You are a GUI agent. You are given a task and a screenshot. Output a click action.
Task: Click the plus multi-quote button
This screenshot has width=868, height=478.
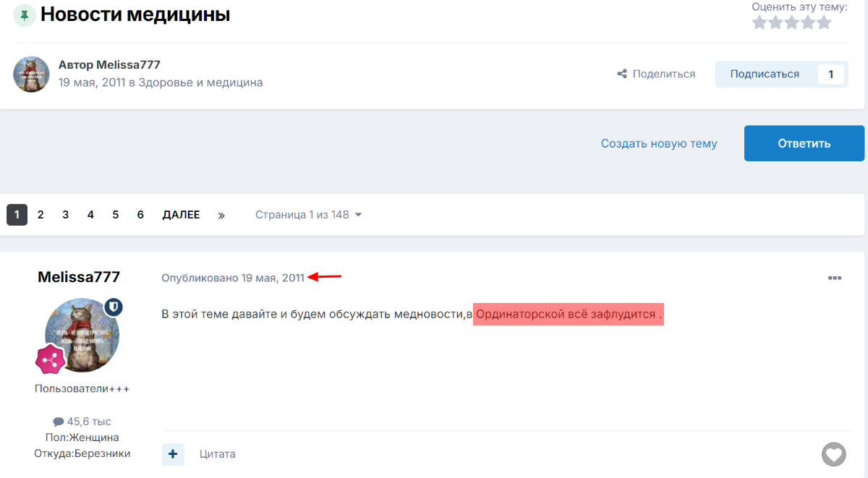click(x=173, y=454)
